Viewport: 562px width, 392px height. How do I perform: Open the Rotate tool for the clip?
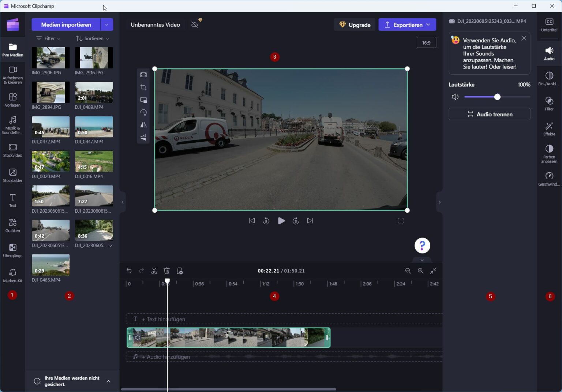pyautogui.click(x=143, y=112)
